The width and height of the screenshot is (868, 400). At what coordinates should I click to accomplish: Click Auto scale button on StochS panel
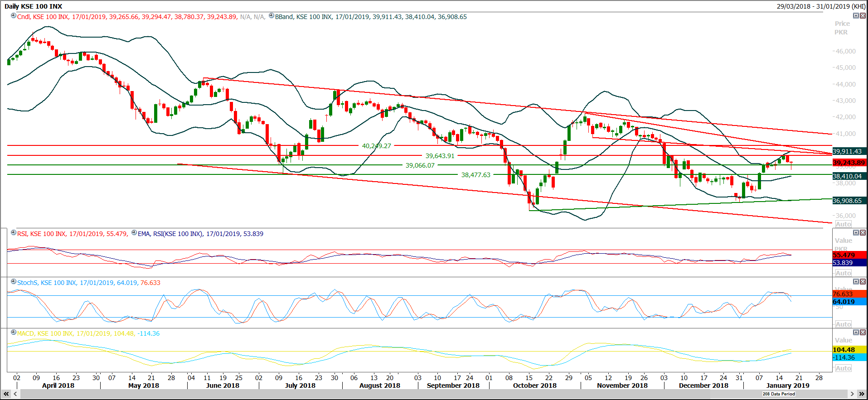tap(844, 324)
